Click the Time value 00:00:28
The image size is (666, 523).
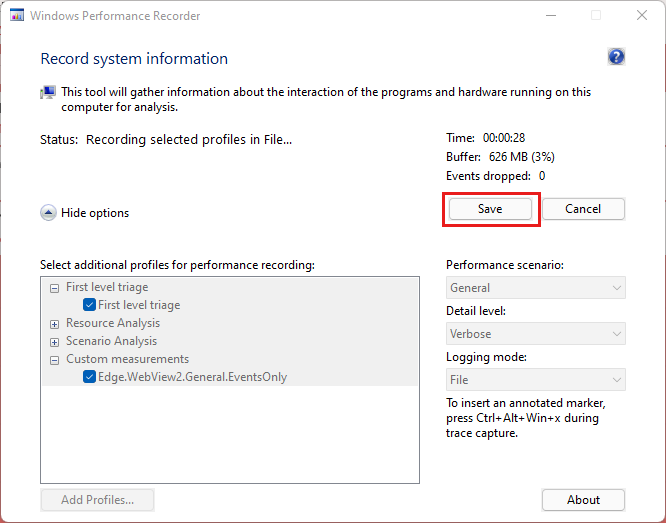coord(504,138)
